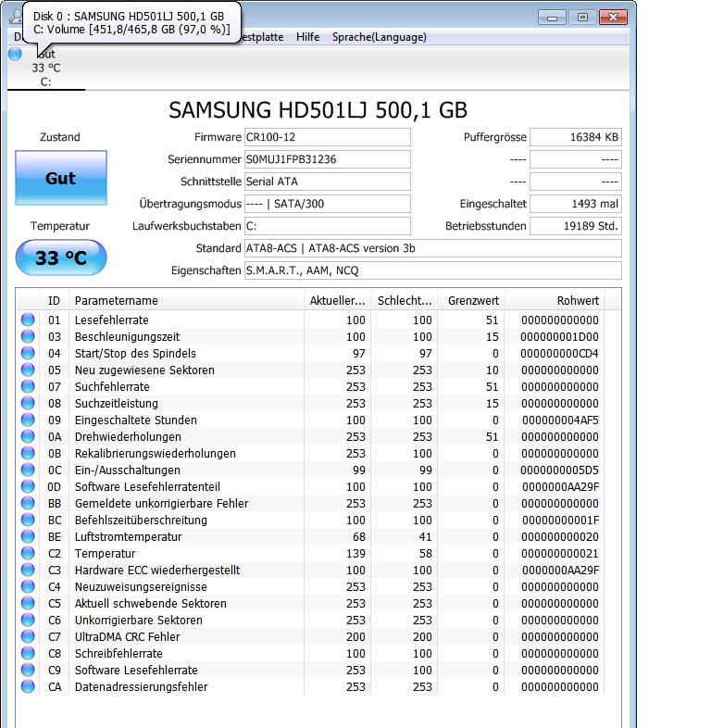The height and width of the screenshot is (728, 711).
Task: Click status icon for Schreibfehlerrate row
Action: (x=28, y=654)
